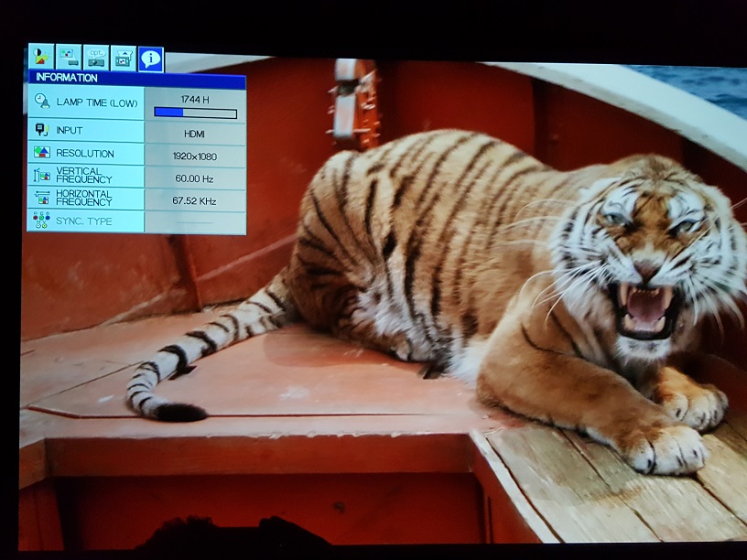The image size is (747, 560).
Task: Select the Resolution shapes icon
Action: [42, 153]
